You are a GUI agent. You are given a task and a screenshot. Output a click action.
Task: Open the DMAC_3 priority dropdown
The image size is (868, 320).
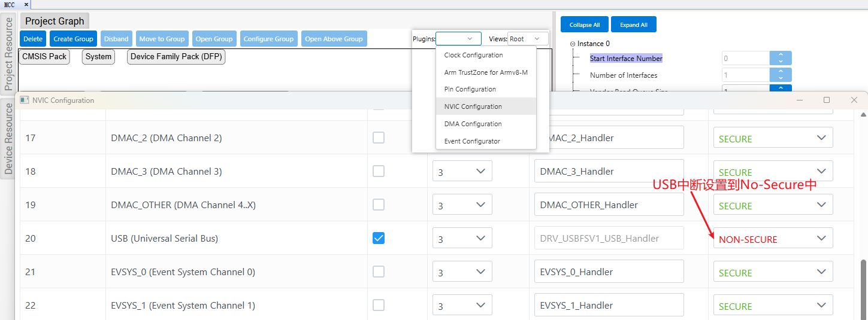[x=462, y=171]
